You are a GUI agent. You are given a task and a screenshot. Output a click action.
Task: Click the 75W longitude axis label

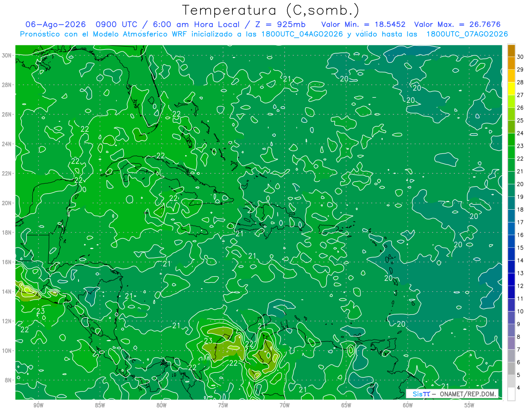(223, 405)
